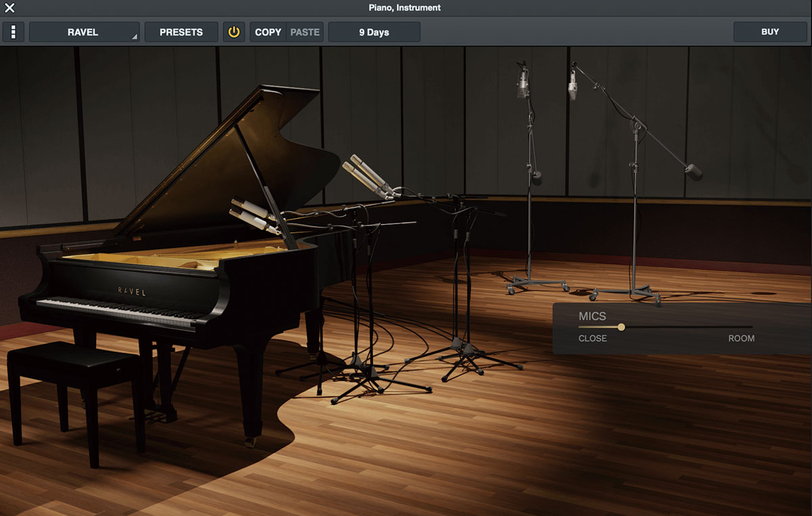Toggle the plugin power button
Viewport: 812px width, 516px height.
pos(234,32)
